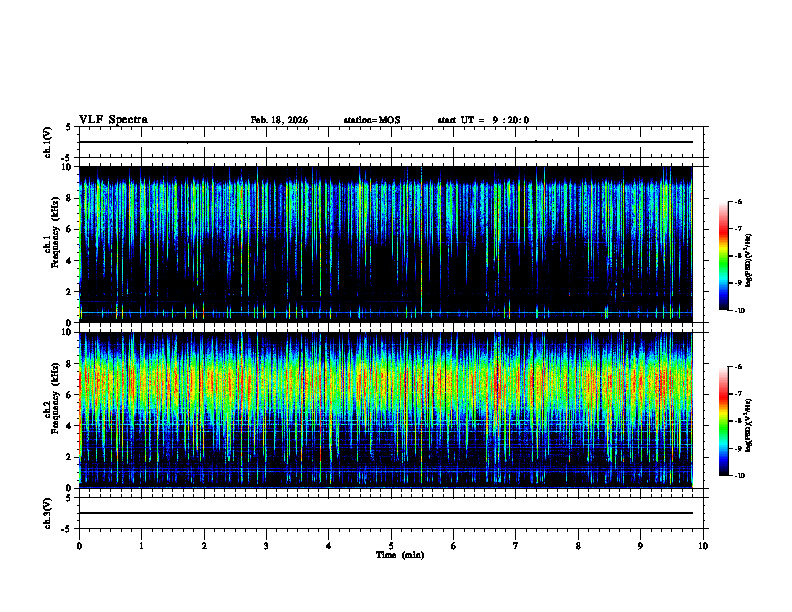Image resolution: width=792 pixels, height=612 pixels.
Task: Click the ch.2 color bar log(PSD) label
Action: (x=749, y=426)
